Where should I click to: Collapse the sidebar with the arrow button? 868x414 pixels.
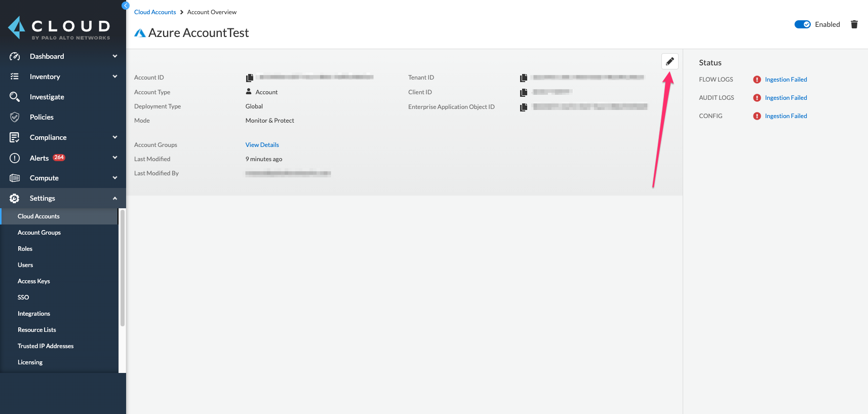[x=126, y=6]
